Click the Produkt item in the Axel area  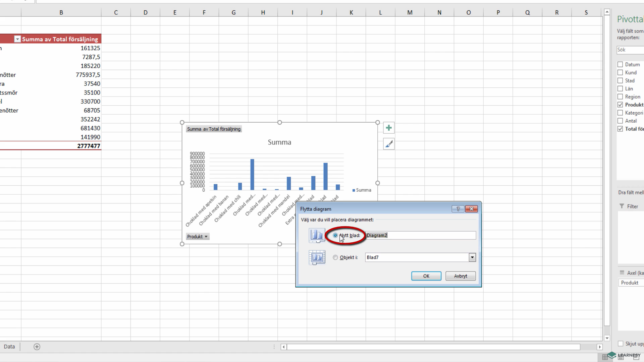[x=631, y=283]
